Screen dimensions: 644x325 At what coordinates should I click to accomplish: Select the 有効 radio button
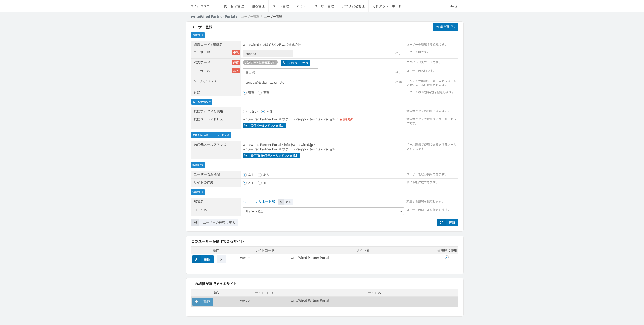pyautogui.click(x=245, y=93)
